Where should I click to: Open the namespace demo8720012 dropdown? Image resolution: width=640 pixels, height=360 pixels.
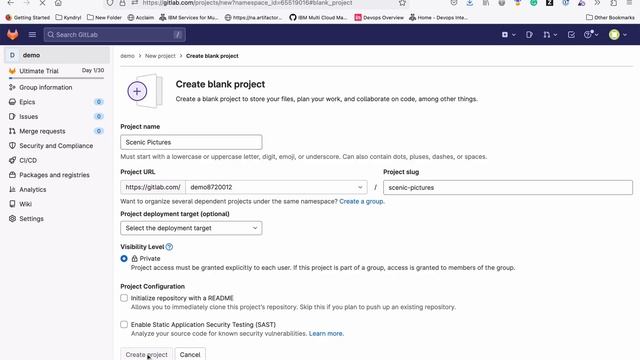tap(276, 187)
